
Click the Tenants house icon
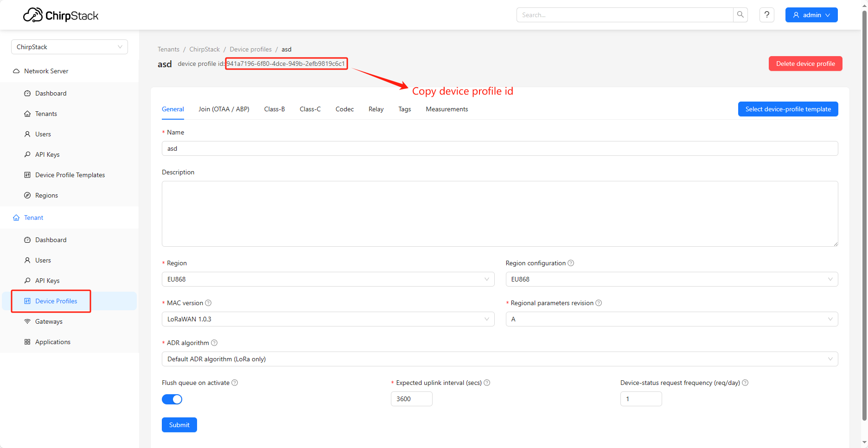pos(27,114)
